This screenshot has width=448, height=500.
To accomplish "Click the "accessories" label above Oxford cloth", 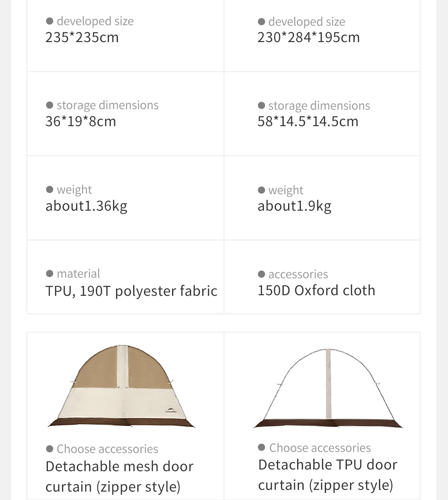I will click(298, 274).
